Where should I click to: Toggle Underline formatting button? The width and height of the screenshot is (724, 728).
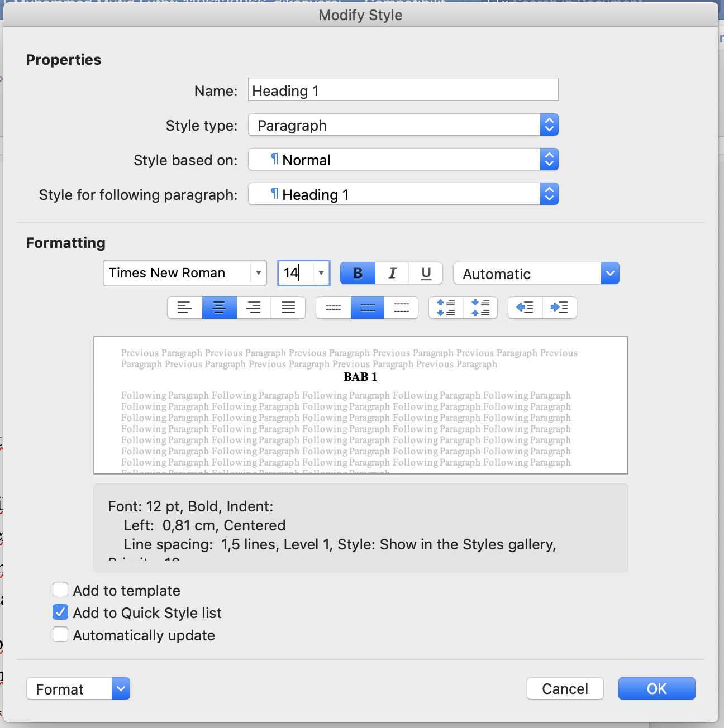pyautogui.click(x=426, y=274)
